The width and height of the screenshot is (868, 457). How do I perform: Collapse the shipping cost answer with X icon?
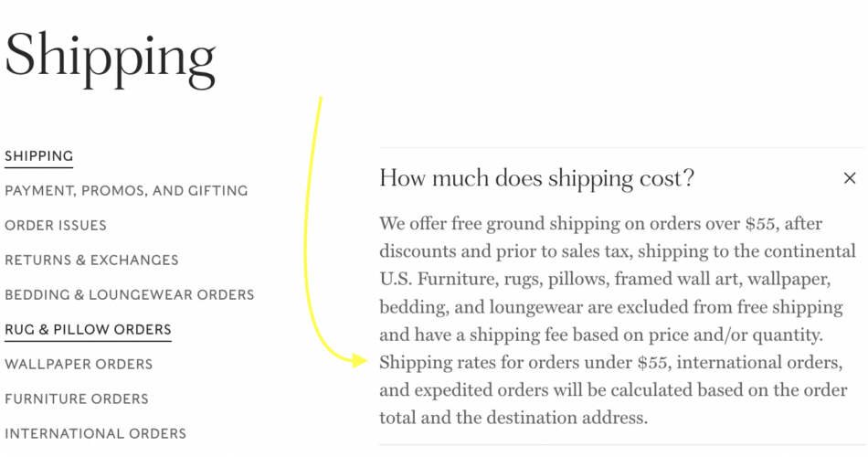point(850,178)
